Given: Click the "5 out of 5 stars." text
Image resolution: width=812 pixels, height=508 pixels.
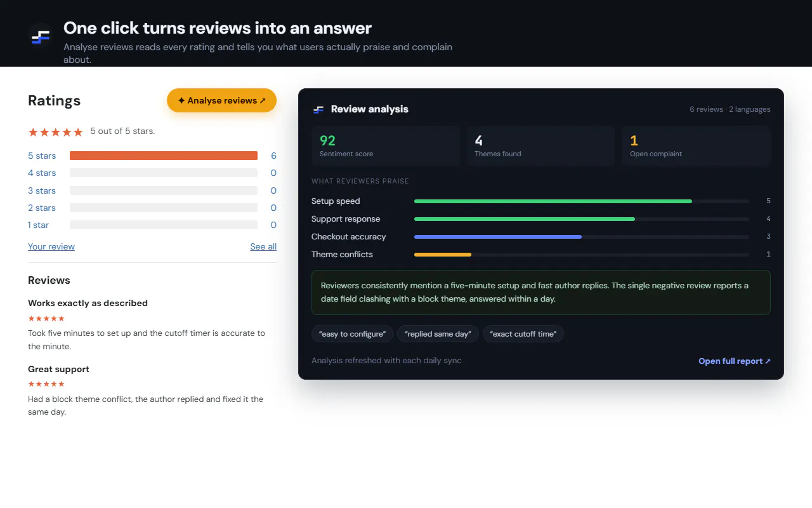Looking at the screenshot, I should (x=122, y=131).
